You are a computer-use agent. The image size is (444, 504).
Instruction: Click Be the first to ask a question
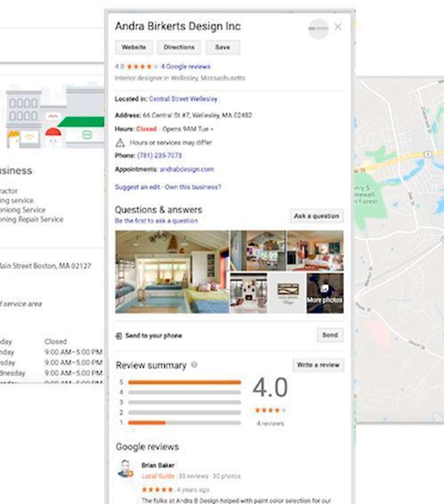157,221
